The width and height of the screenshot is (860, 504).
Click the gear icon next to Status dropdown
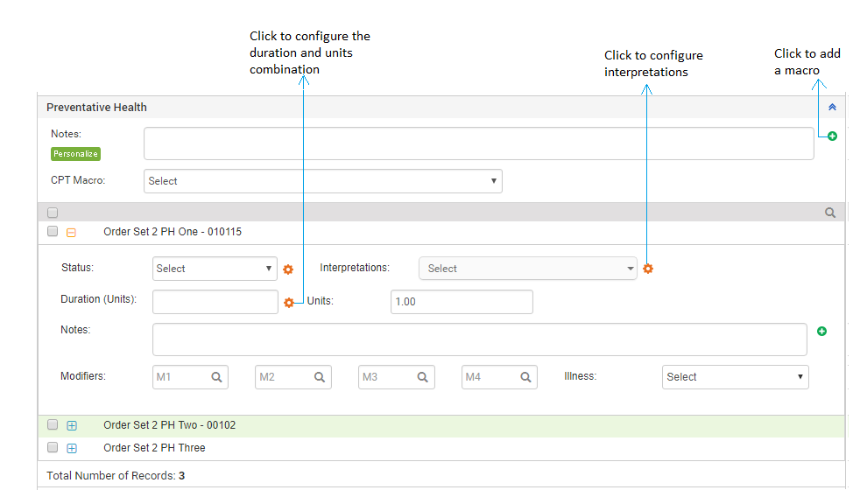coord(287,269)
